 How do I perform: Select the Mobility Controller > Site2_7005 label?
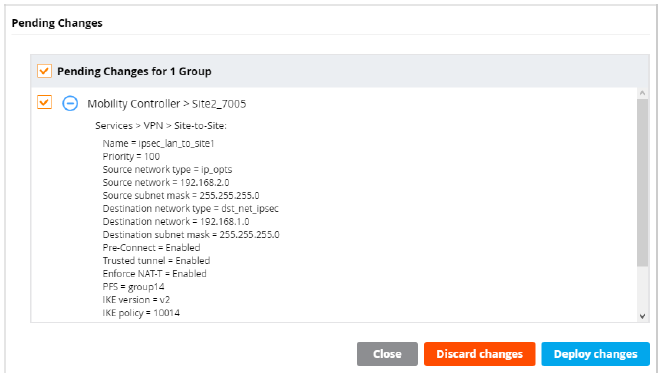click(167, 104)
